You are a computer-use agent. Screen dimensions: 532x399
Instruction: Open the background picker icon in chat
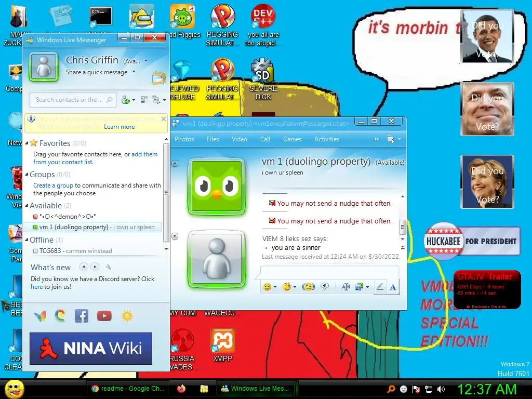(x=360, y=287)
